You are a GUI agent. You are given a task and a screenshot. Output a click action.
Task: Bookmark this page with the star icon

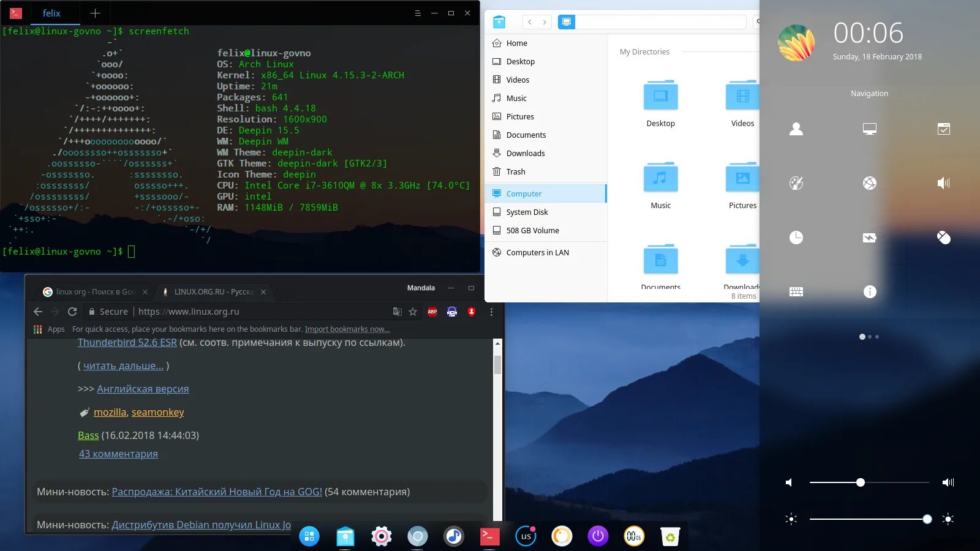pyautogui.click(x=413, y=312)
